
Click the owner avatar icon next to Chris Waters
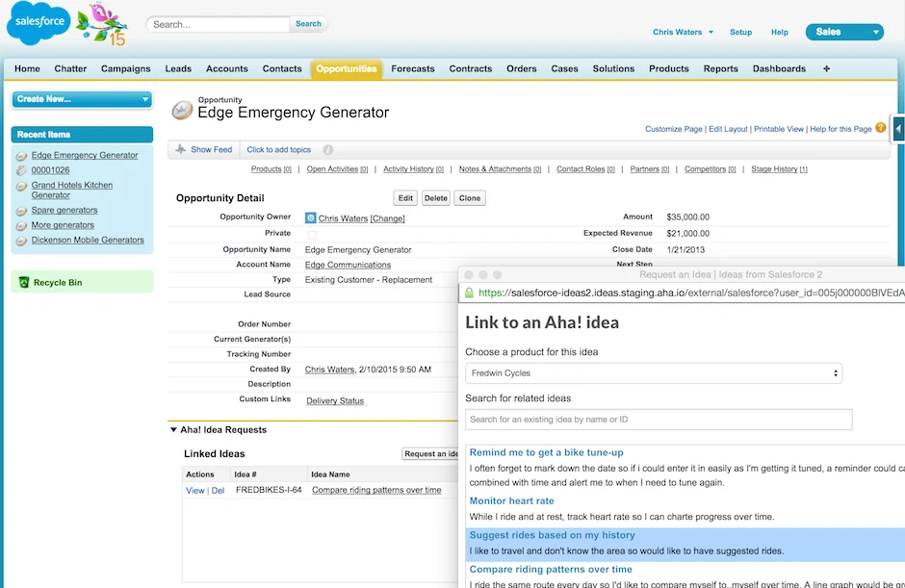(311, 218)
